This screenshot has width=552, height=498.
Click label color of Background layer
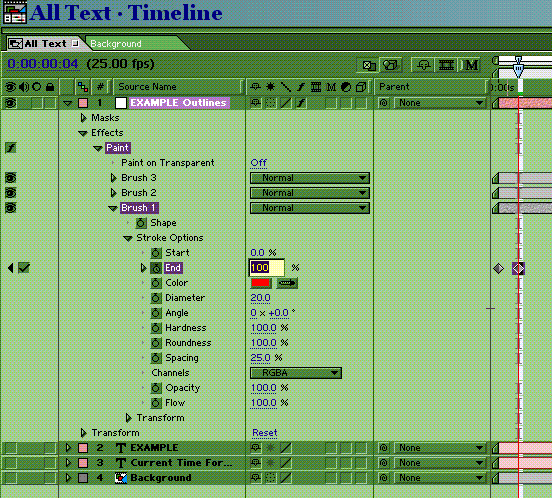(x=83, y=478)
